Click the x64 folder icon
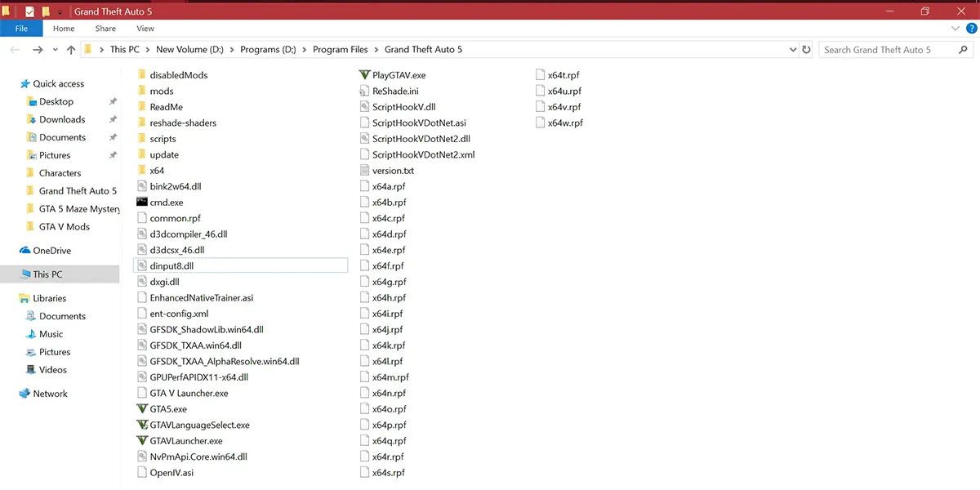 142,171
